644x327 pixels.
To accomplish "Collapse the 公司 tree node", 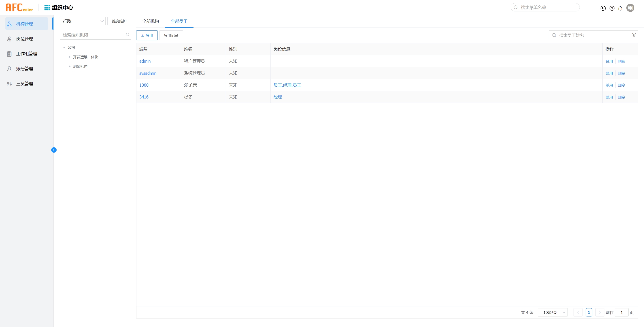I will pyautogui.click(x=64, y=47).
